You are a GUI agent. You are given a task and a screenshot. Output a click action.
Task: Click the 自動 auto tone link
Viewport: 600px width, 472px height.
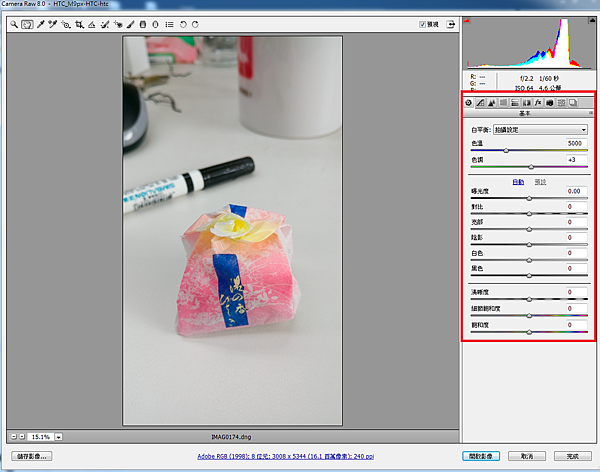pos(518,182)
